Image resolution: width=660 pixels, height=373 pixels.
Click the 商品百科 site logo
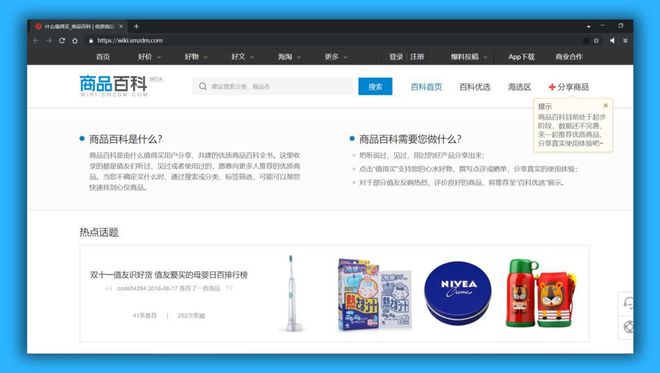114,86
